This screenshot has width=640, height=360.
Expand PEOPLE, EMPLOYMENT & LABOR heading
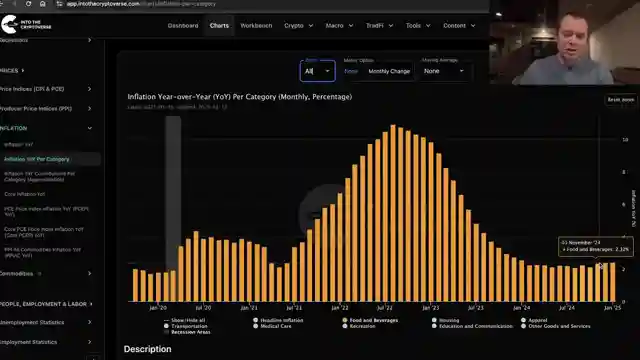[x=46, y=304]
